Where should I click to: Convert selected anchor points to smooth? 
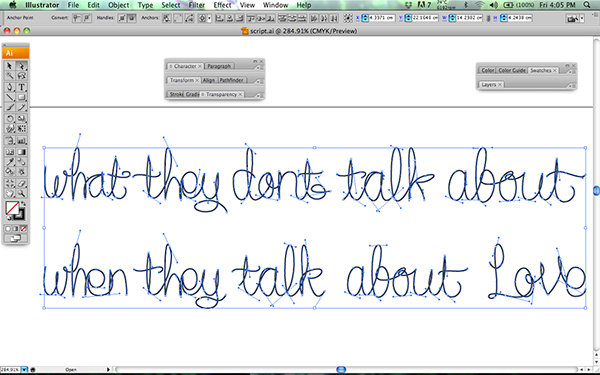coord(87,18)
